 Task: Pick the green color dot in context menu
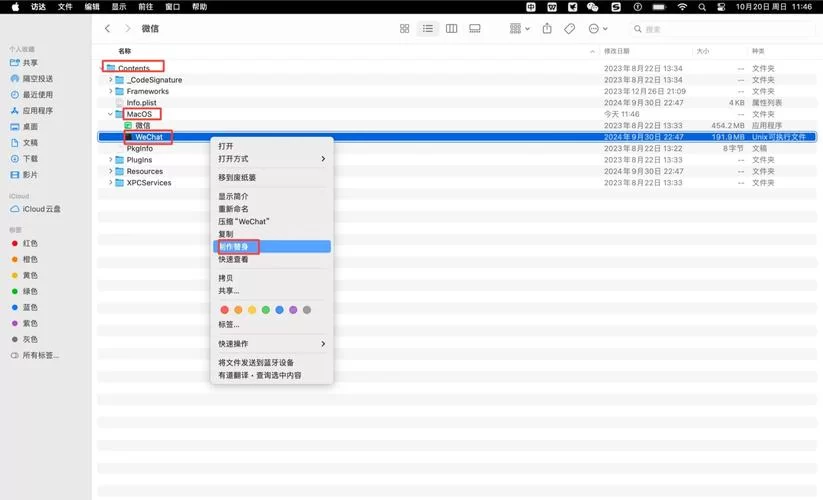point(266,310)
